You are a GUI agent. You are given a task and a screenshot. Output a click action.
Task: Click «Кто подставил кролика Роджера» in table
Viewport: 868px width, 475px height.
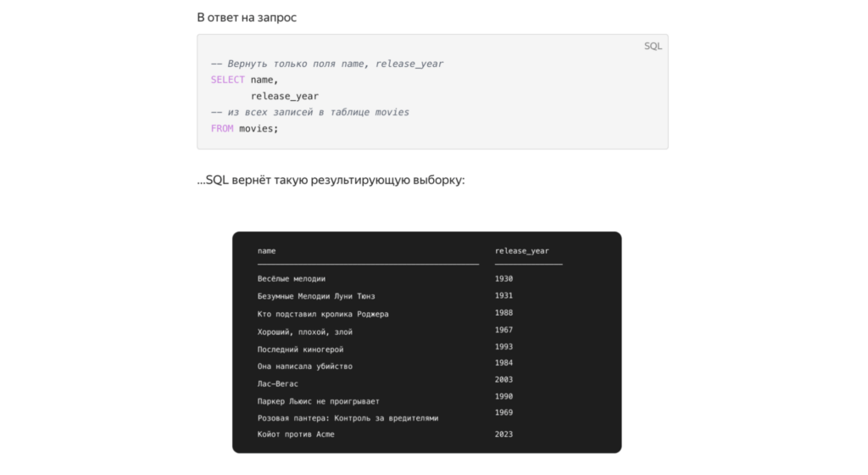click(x=323, y=314)
